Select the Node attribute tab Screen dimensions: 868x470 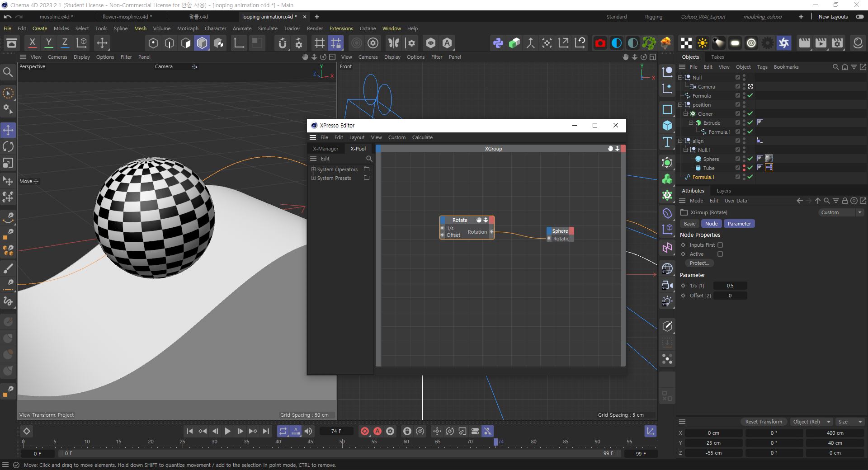pos(711,224)
